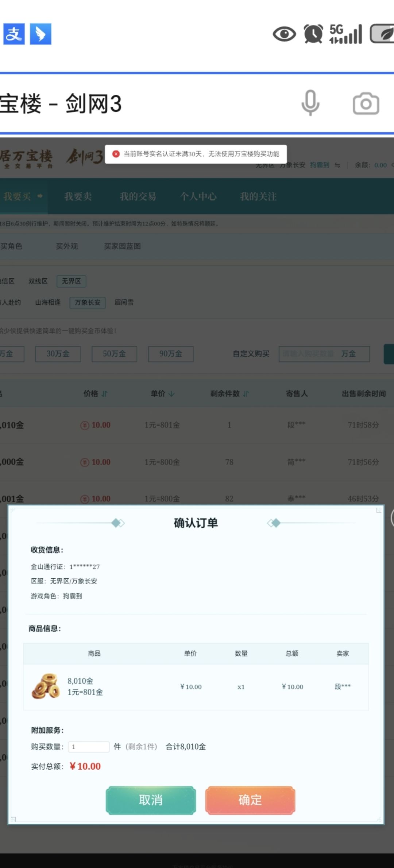Select the 山海相逢 server option
The width and height of the screenshot is (394, 868).
coord(48,302)
